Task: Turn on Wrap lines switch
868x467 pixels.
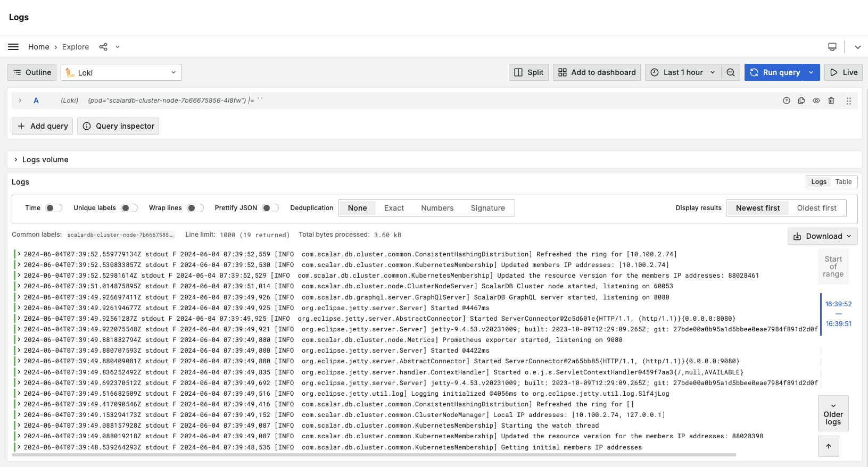Action: tap(195, 208)
